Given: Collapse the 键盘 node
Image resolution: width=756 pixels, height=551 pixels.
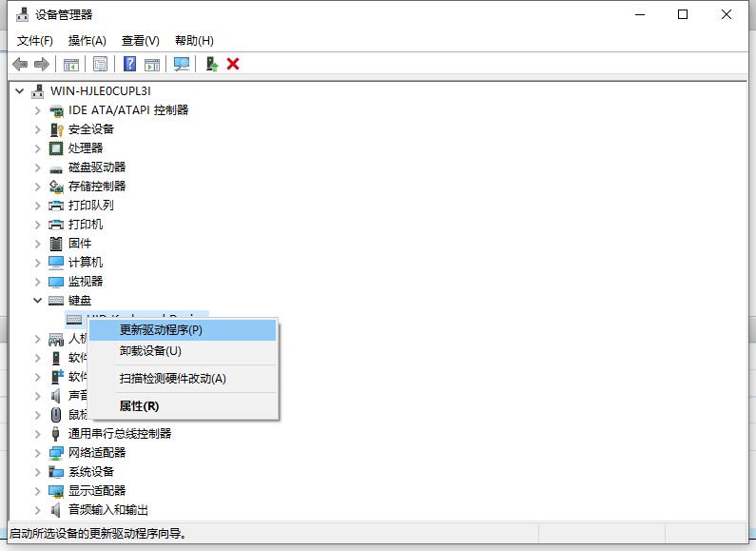Looking at the screenshot, I should [x=38, y=301].
